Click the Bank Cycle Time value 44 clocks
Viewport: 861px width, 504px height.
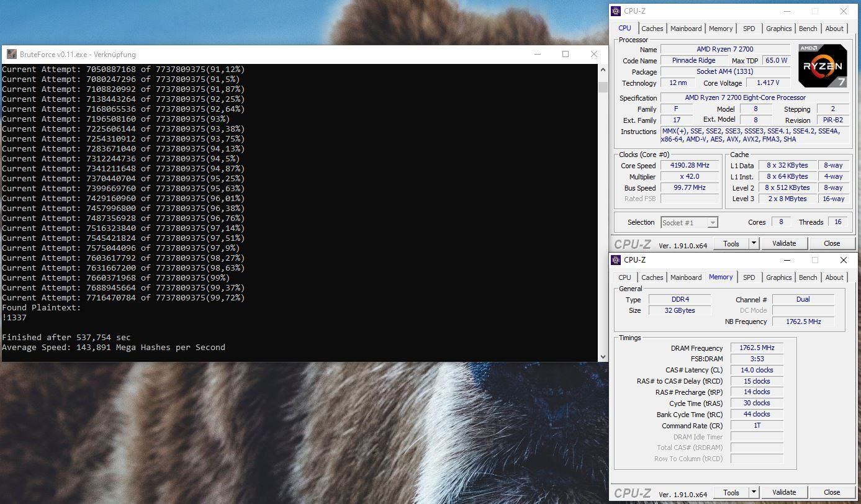coord(757,414)
